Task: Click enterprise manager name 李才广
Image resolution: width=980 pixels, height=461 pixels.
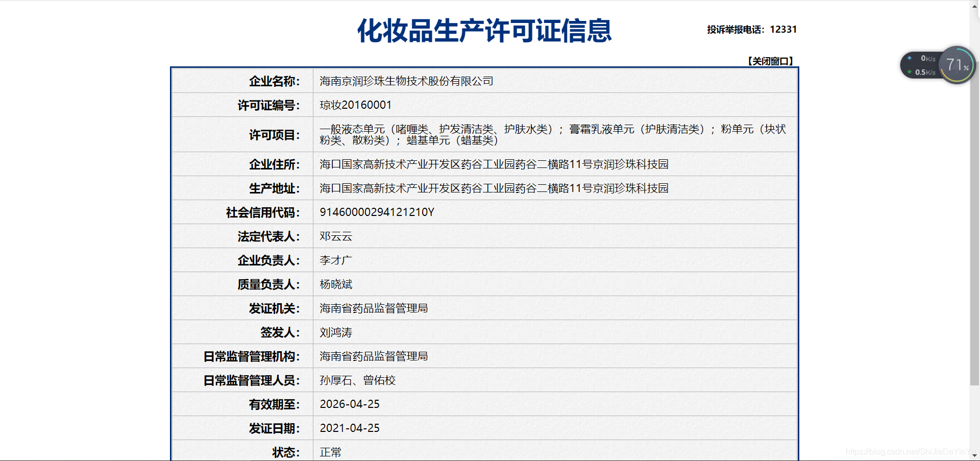Action: (x=336, y=260)
